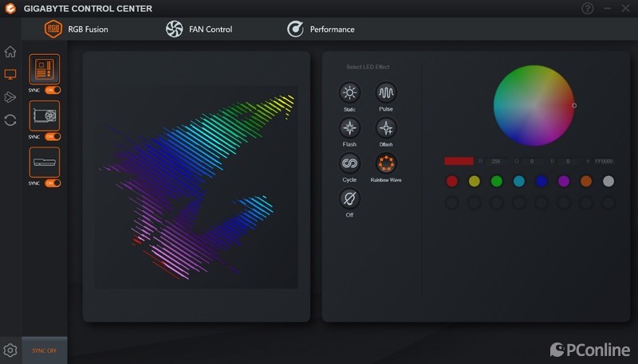Viewport: 638px width, 364px height.
Task: Click the G value field
Action: 532,161
